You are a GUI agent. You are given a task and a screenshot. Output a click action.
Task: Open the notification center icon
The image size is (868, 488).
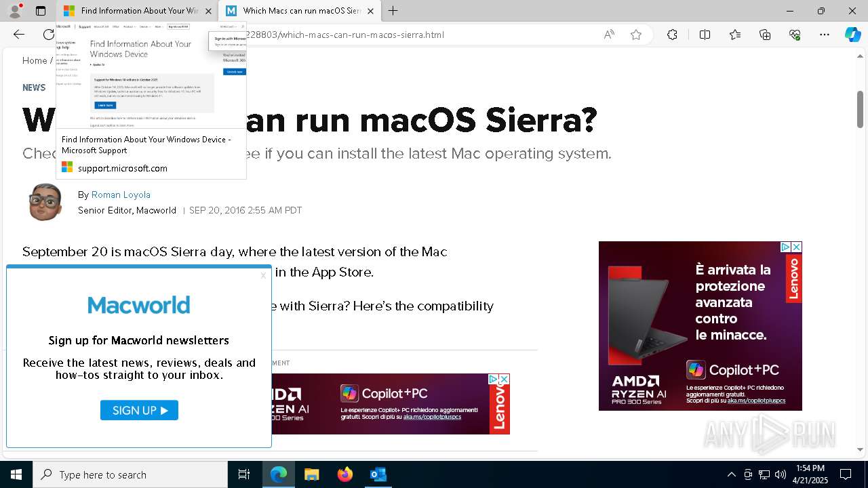[846, 474]
